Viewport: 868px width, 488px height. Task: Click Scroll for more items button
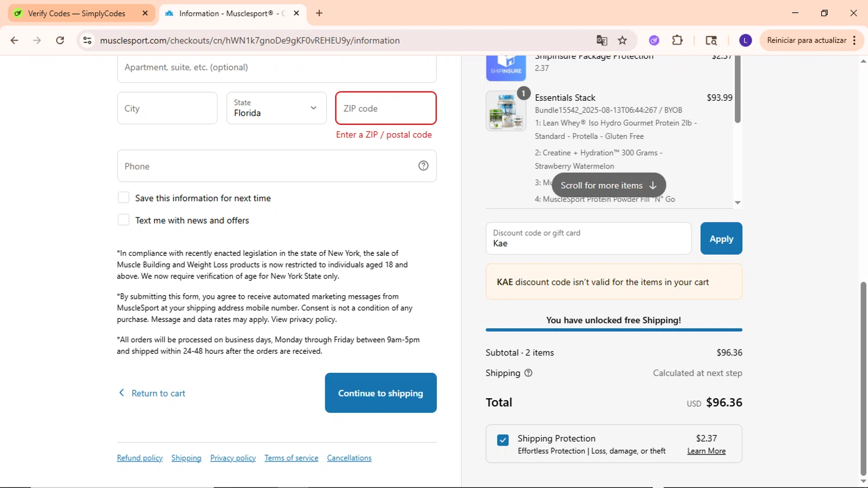tap(609, 185)
